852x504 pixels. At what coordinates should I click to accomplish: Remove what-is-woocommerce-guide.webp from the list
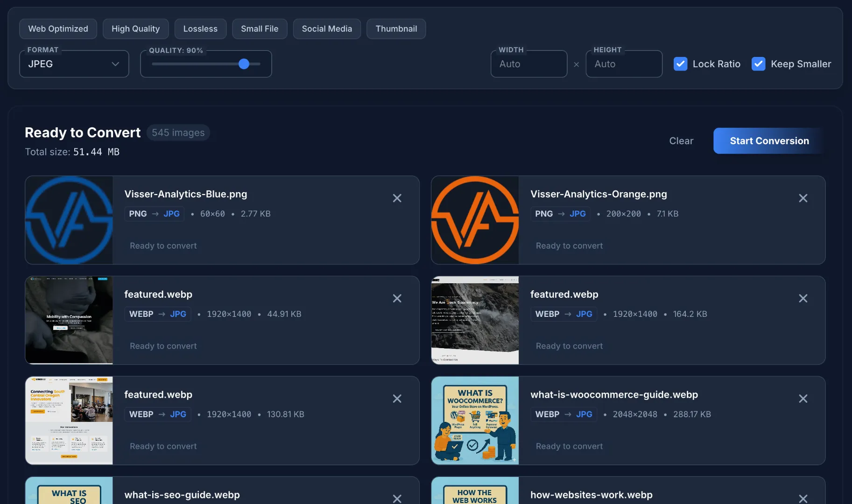point(803,399)
